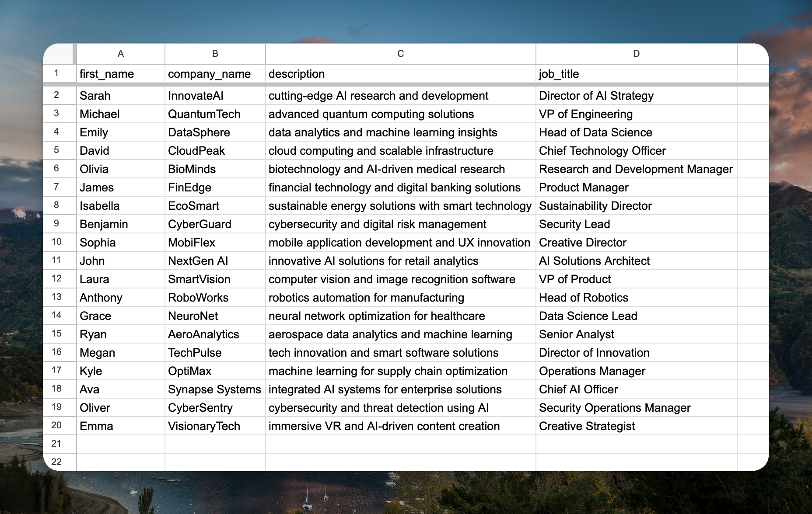This screenshot has height=514, width=812.
Task: Select the cell containing Sarah
Action: click(x=121, y=95)
